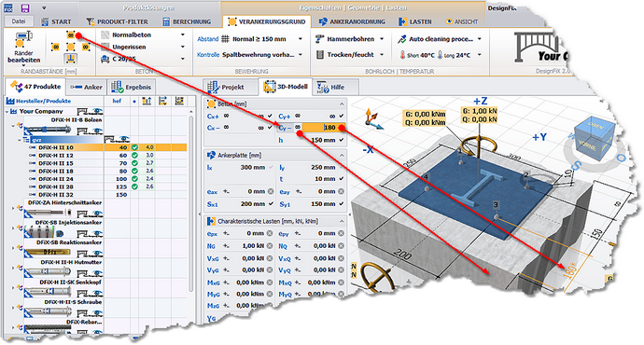This screenshot has width=644, height=345.
Task: Collapse the Ankerplatte [mm] section
Action: pos(342,155)
